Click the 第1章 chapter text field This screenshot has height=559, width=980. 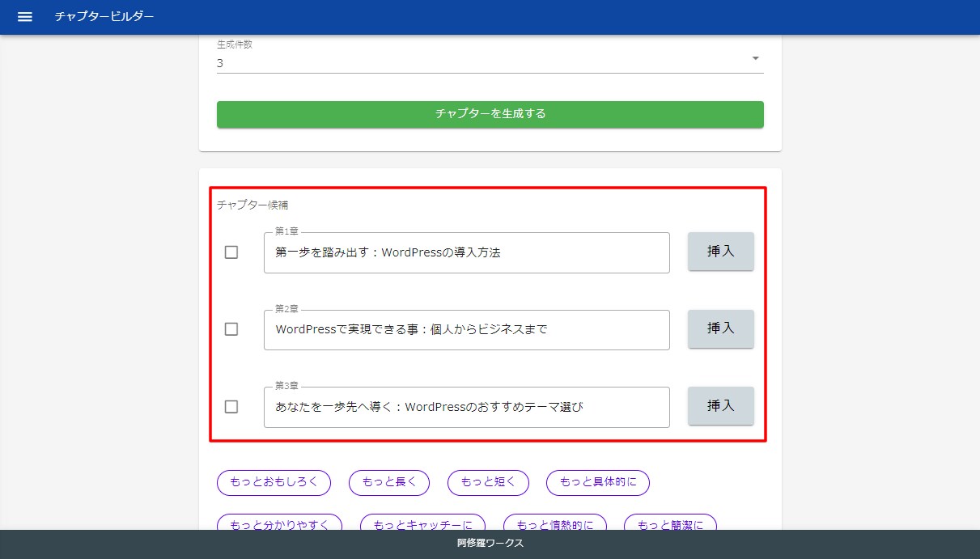[467, 252]
